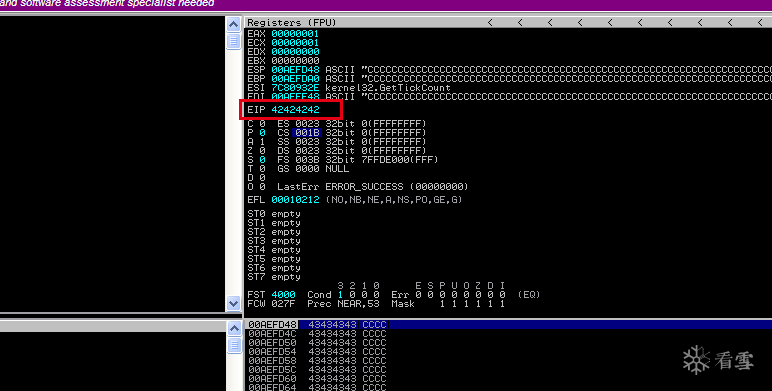Click the D flag bit value
The width and height of the screenshot is (772, 391).
(262, 177)
